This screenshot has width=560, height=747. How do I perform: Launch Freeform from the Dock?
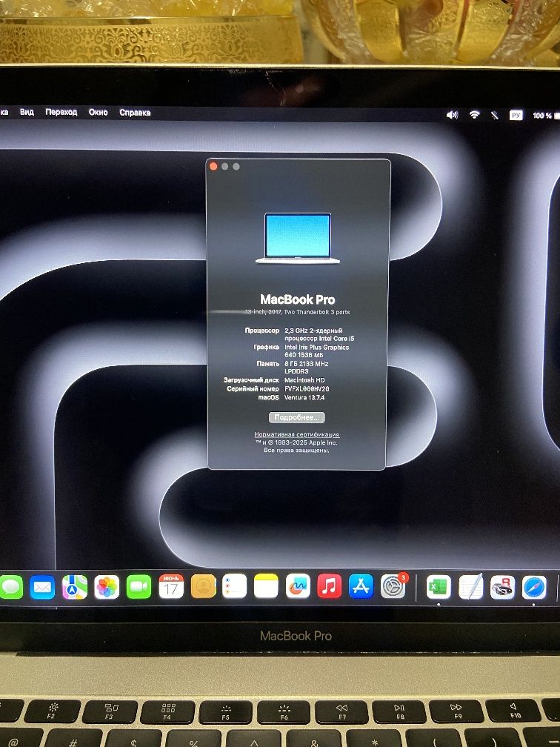click(298, 586)
